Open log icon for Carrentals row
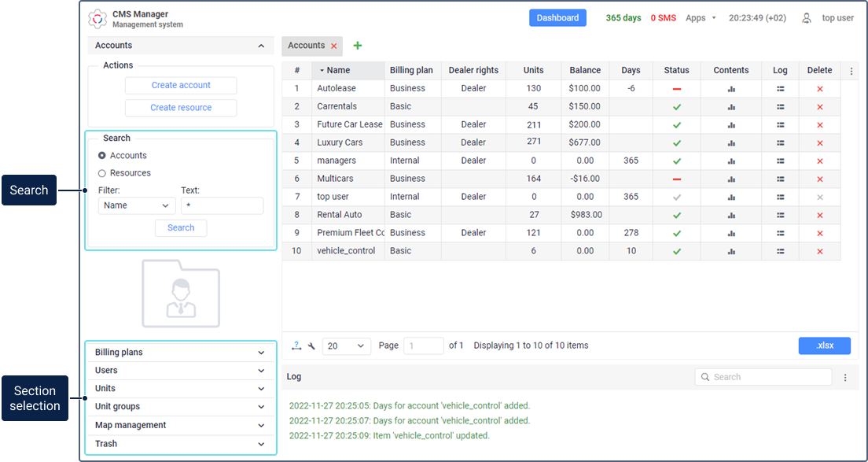Viewport: 868px width, 462px height. coord(780,107)
